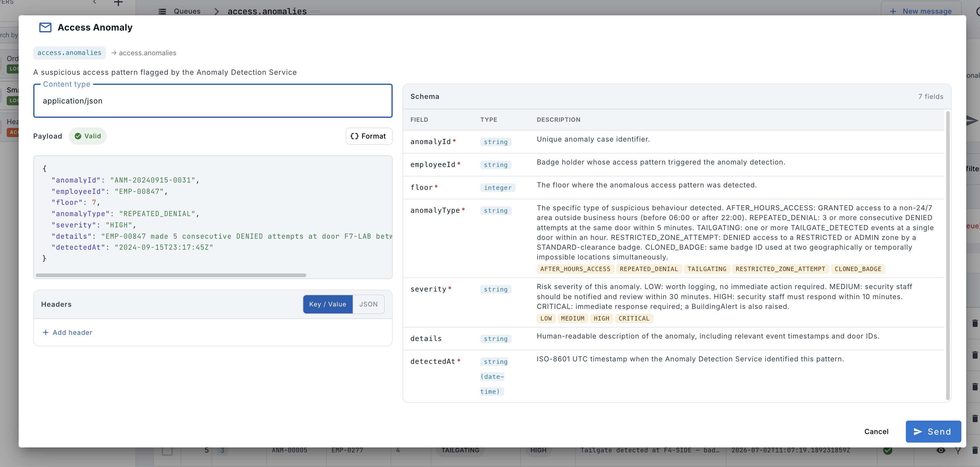Click the Queues breadcrumb in background window

click(187, 11)
